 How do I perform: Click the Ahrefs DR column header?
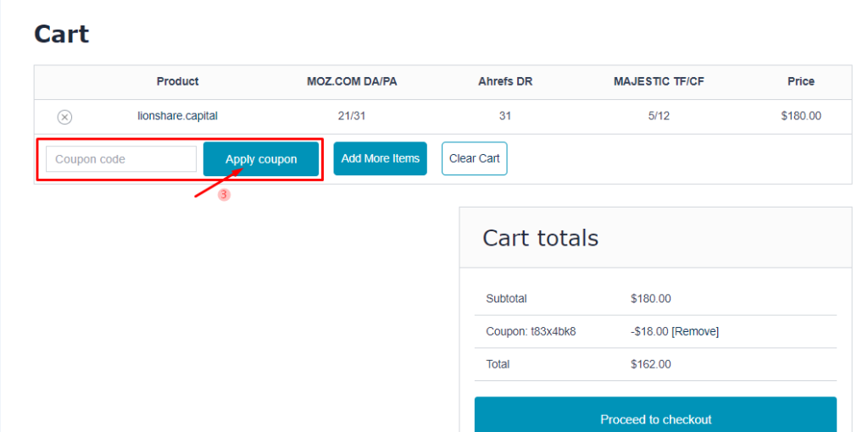pos(505,81)
